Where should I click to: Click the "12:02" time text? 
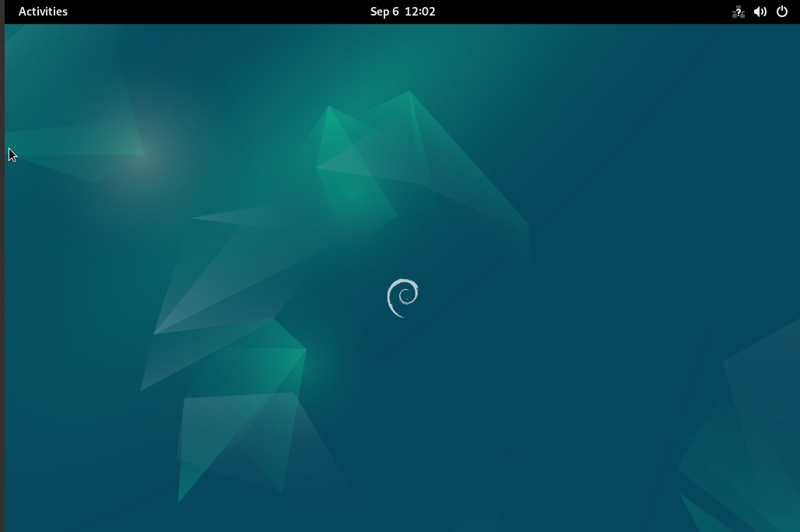tap(420, 12)
